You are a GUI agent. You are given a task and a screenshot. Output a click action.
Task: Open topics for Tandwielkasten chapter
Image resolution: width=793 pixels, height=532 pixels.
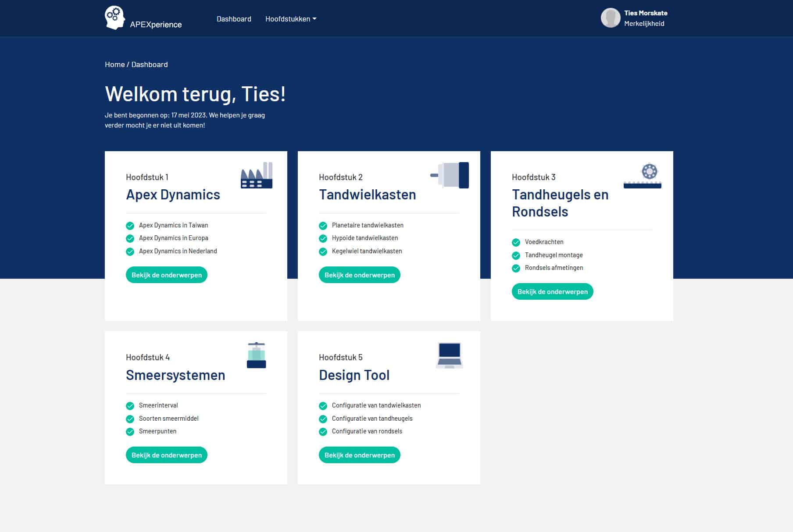(360, 275)
